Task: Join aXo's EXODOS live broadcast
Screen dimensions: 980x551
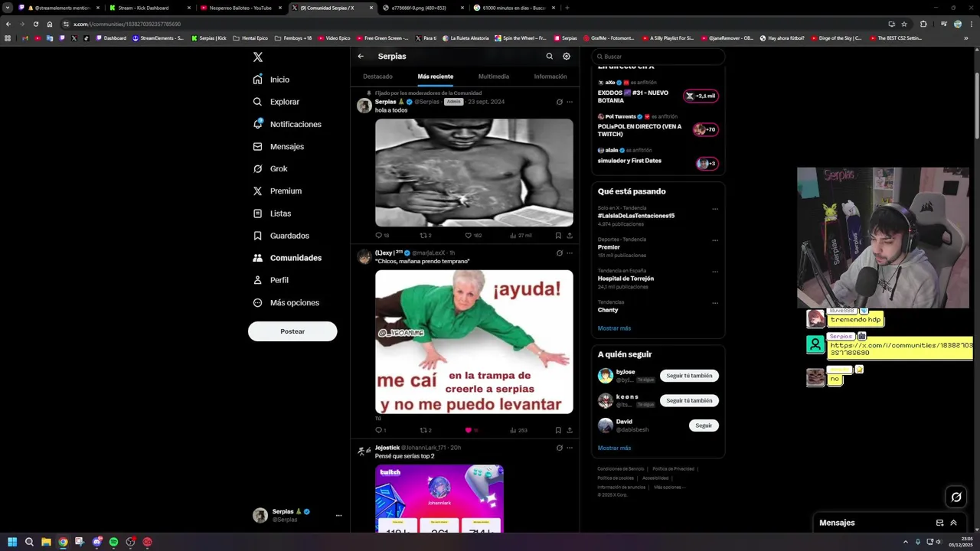Action: [x=701, y=96]
